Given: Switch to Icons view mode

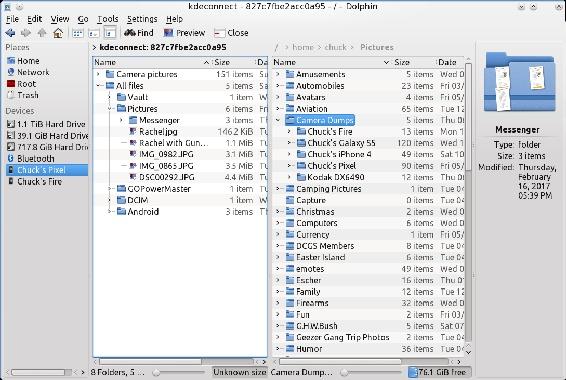Looking at the screenshot, I should pos(78,33).
